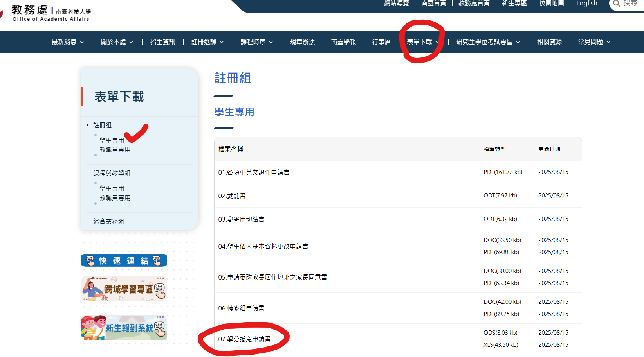The width and height of the screenshot is (644, 357).
Task: Open the 新生報到系統 banner
Action: click(124, 328)
